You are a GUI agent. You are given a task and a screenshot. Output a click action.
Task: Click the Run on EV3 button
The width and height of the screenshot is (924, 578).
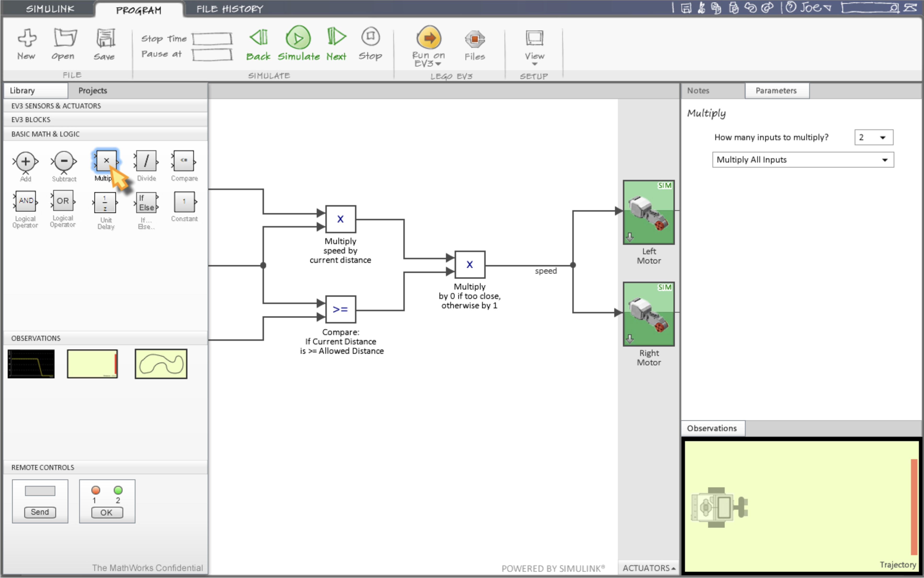pyautogui.click(x=428, y=38)
